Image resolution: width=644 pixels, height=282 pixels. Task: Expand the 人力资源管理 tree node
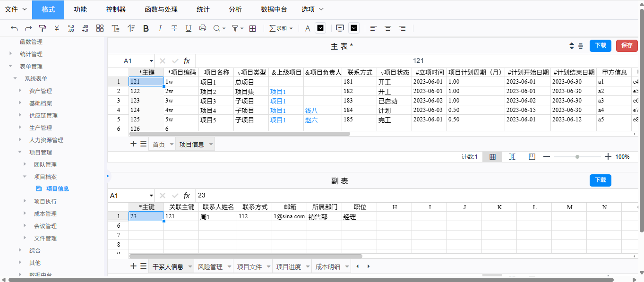click(20, 140)
